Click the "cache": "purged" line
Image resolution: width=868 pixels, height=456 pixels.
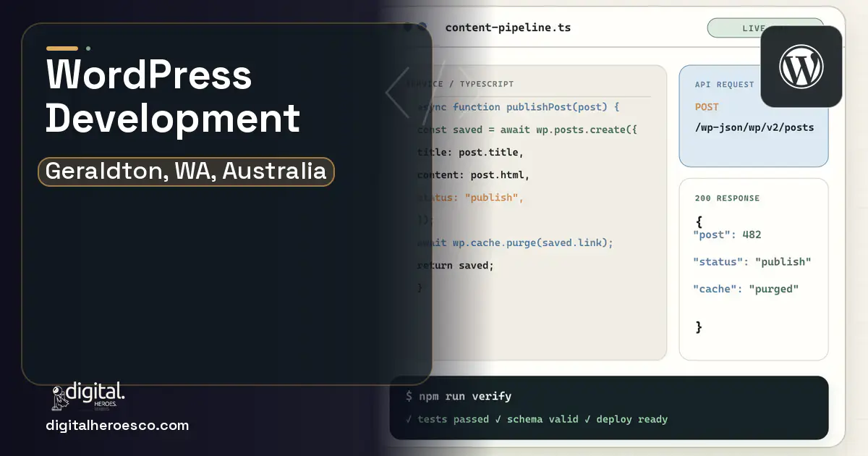click(746, 289)
